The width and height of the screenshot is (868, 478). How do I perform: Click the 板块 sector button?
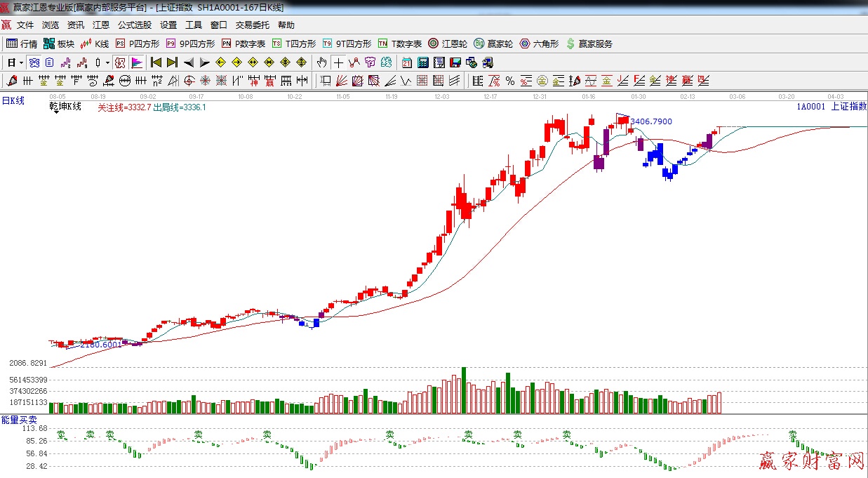[59, 44]
